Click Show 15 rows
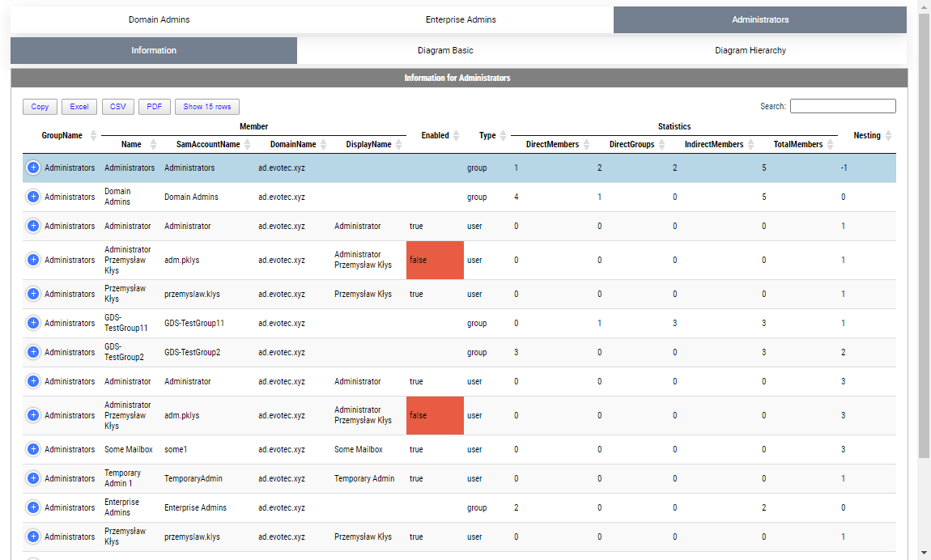The height and width of the screenshot is (560, 931). click(x=206, y=106)
